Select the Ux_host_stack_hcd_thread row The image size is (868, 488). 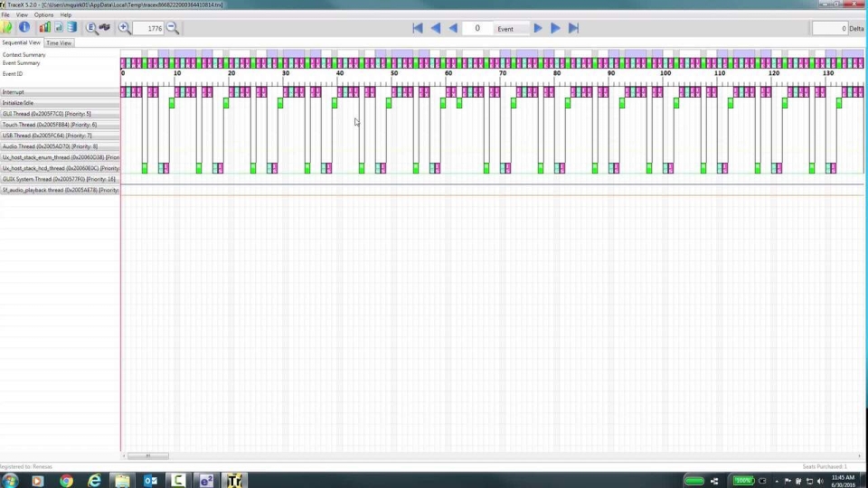pyautogui.click(x=60, y=168)
